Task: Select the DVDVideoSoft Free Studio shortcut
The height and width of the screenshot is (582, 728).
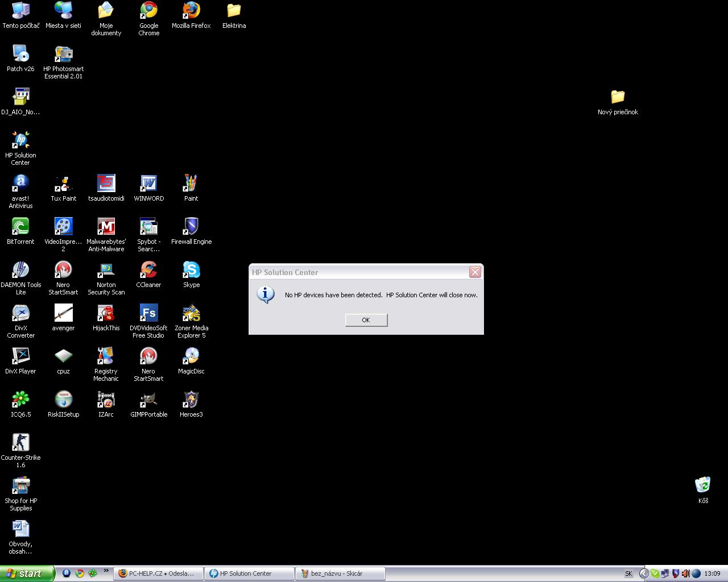Action: point(148,321)
